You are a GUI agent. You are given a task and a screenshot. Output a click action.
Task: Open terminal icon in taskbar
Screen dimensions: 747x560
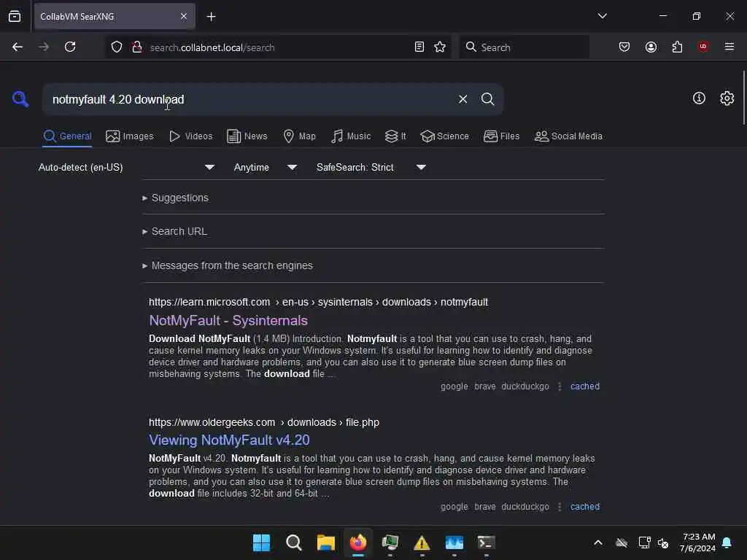486,542
